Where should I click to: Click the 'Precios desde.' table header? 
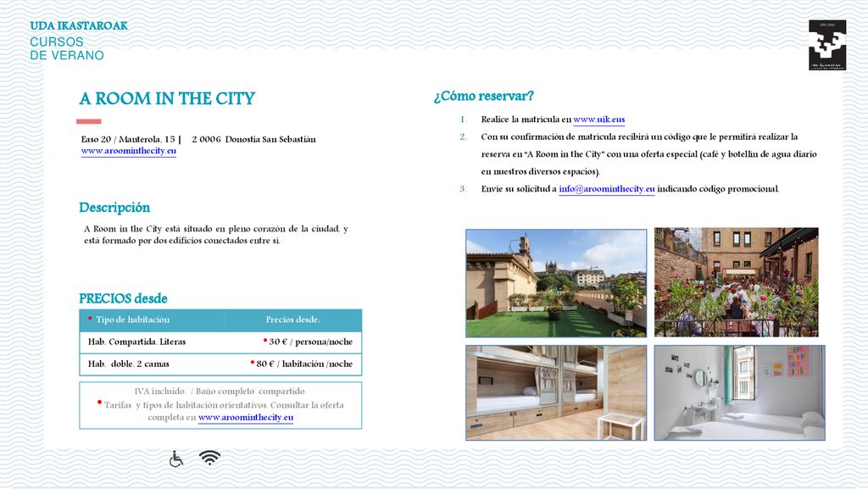pyautogui.click(x=292, y=320)
